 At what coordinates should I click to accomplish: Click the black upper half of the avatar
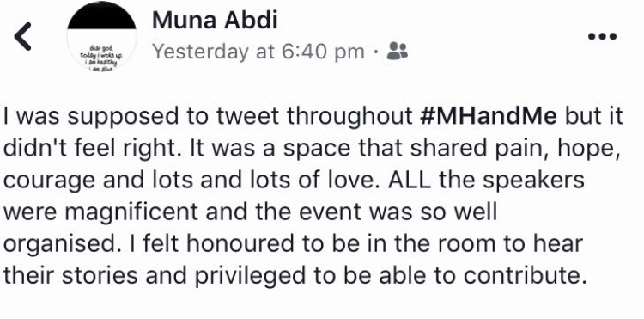[x=101, y=15]
